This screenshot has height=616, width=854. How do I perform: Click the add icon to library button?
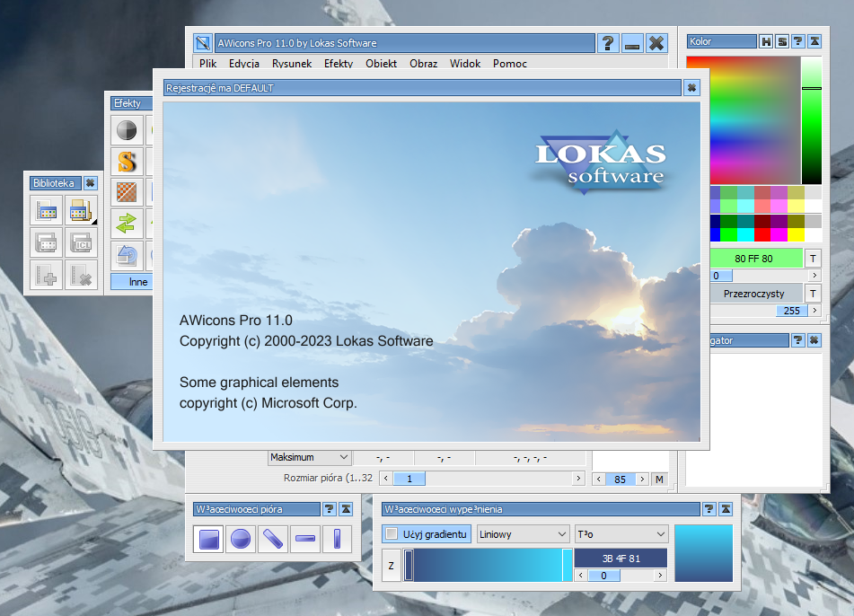pyautogui.click(x=46, y=275)
